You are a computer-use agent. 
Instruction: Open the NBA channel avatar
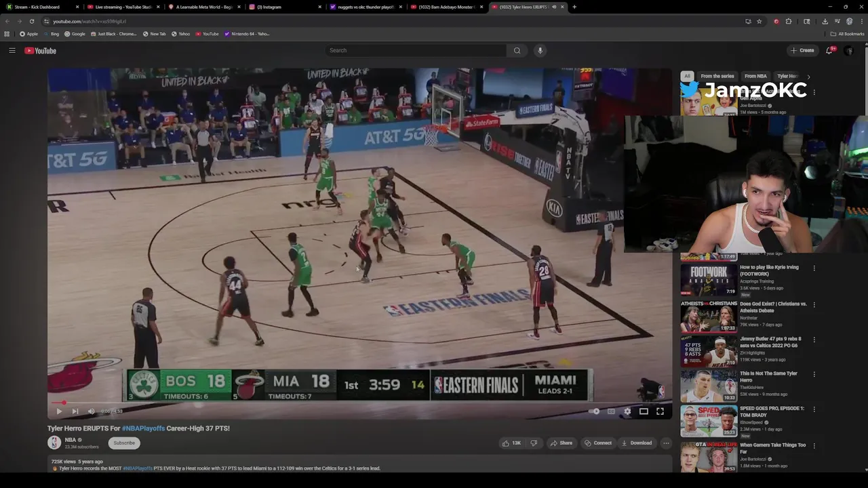54,443
